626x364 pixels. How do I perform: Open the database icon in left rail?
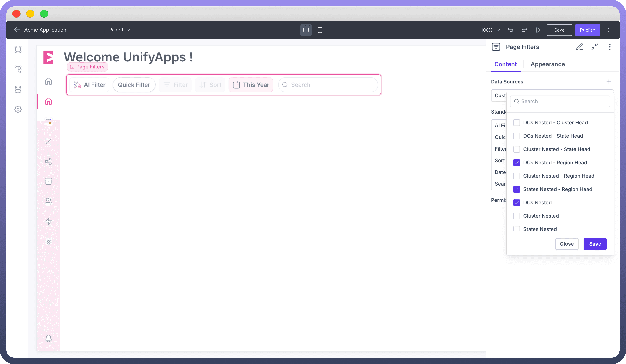[x=18, y=89]
